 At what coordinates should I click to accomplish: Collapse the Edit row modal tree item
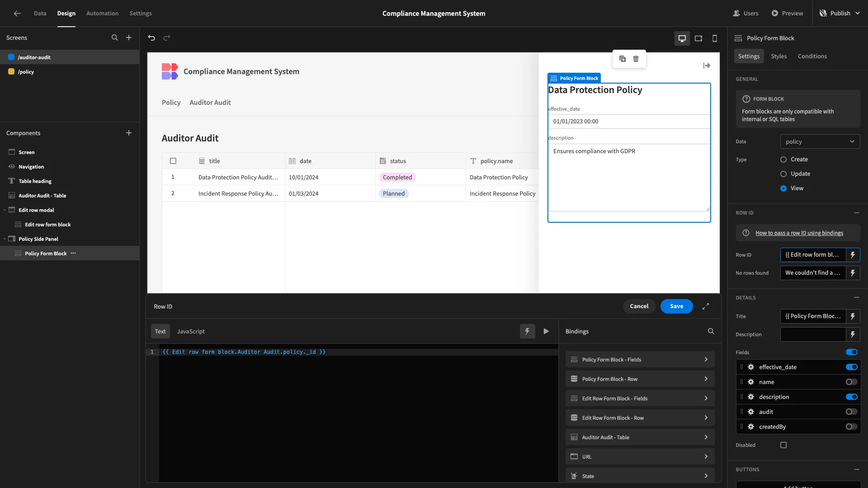pos(5,210)
